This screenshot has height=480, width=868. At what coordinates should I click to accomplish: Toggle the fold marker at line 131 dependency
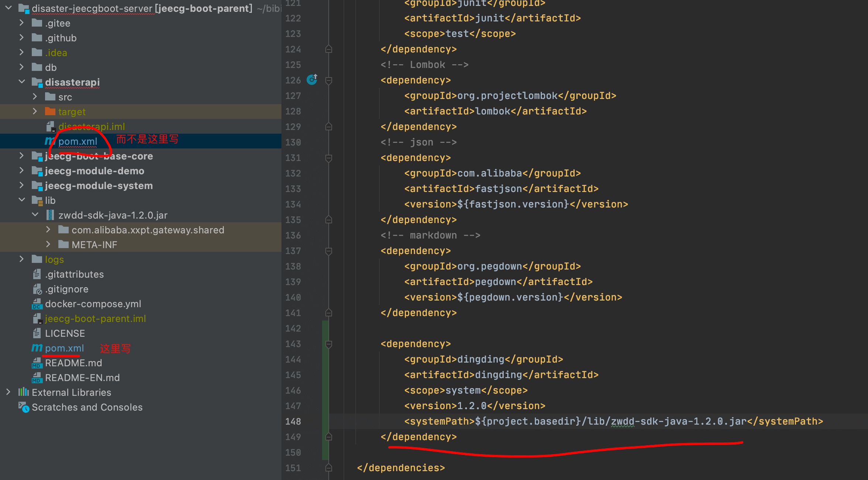click(328, 158)
